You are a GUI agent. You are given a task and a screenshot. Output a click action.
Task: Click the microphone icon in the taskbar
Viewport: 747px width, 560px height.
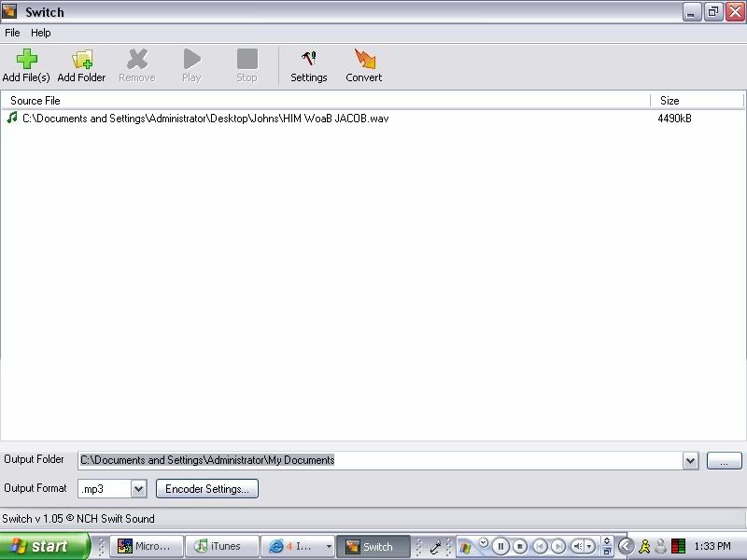[x=435, y=547]
